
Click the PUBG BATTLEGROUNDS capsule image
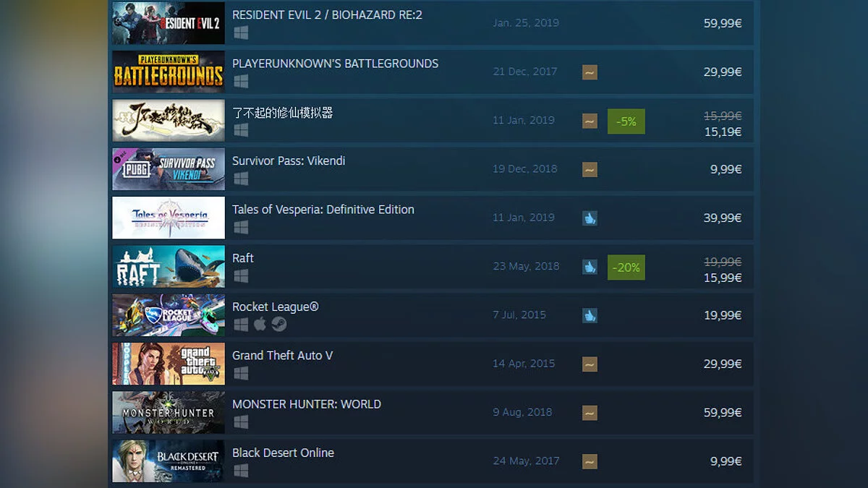coord(169,72)
